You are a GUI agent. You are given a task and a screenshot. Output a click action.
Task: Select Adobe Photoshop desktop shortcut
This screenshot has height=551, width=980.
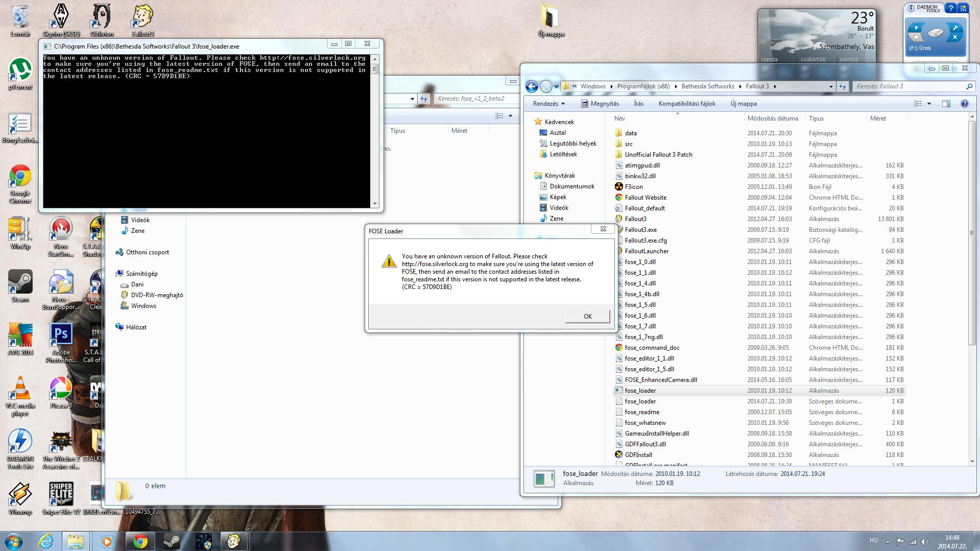point(61,343)
